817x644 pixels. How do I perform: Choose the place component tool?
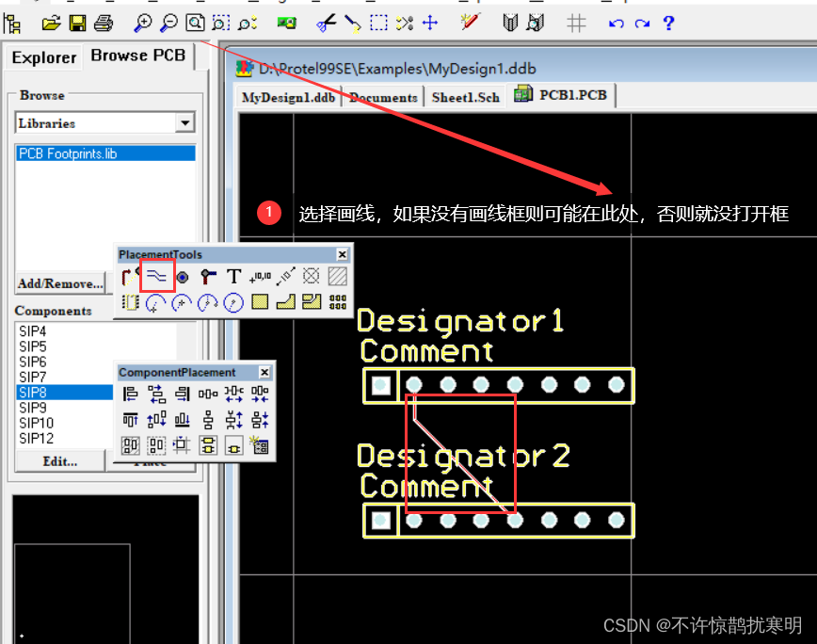coord(130,302)
